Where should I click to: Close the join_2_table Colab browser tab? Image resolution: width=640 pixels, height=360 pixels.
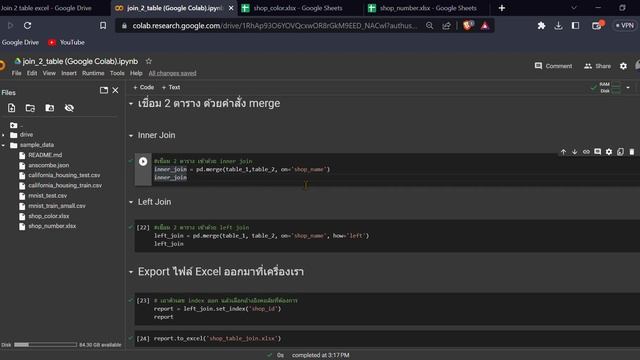[231, 8]
